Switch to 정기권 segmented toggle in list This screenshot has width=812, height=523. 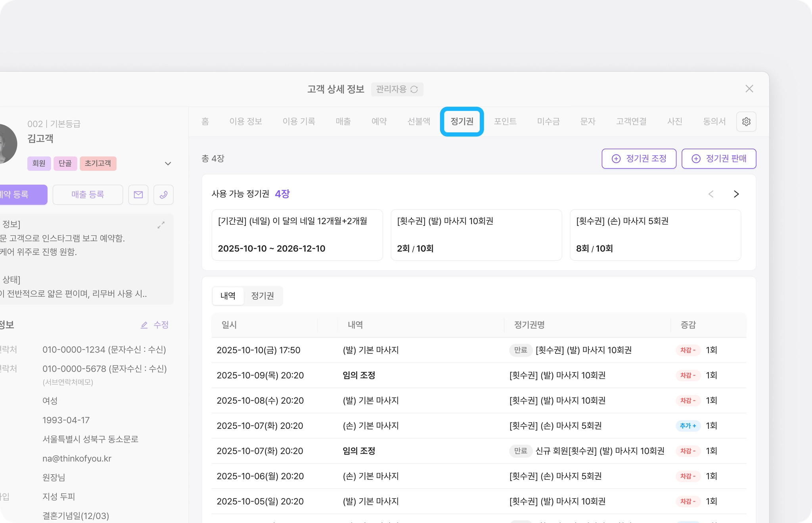[262, 296]
